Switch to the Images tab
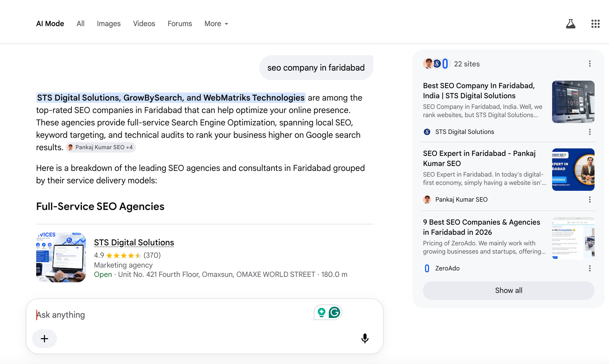The height and width of the screenshot is (364, 609). click(109, 24)
